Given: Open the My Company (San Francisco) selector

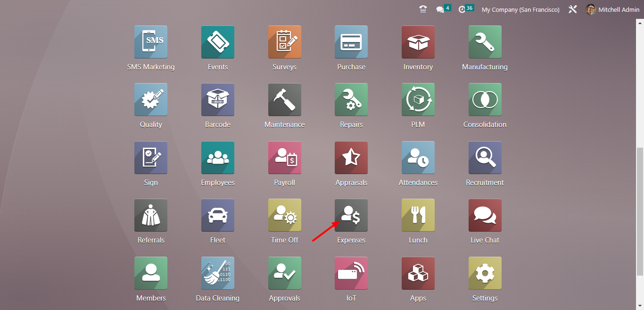Looking at the screenshot, I should pyautogui.click(x=520, y=9).
